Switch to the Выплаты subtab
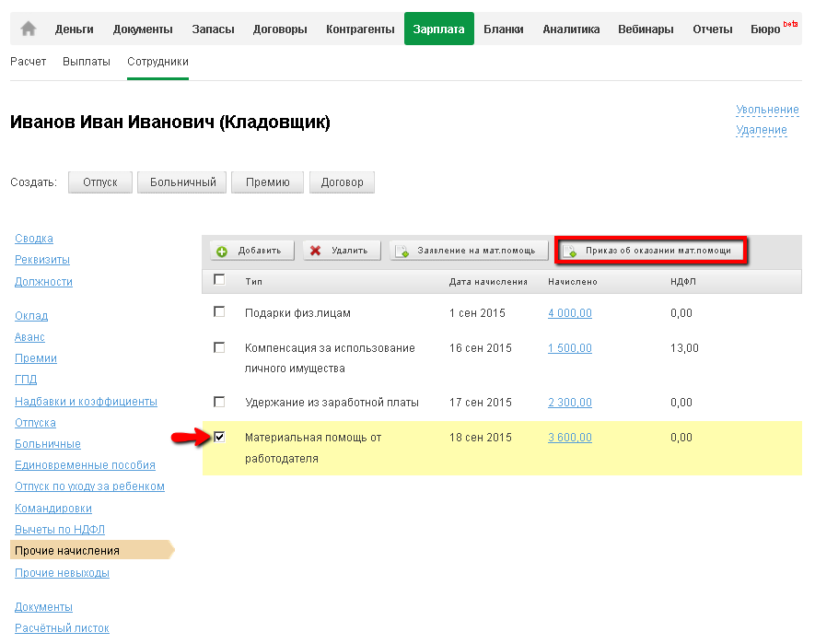 point(87,62)
